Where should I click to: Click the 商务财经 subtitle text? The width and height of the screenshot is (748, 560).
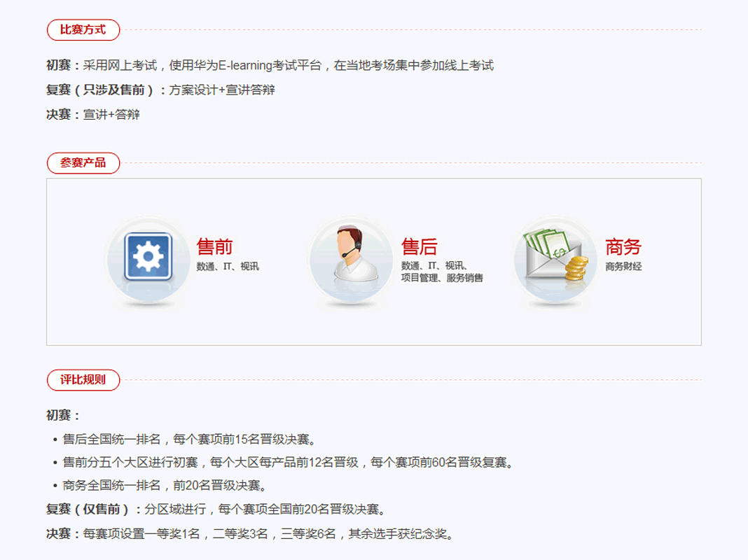[623, 267]
